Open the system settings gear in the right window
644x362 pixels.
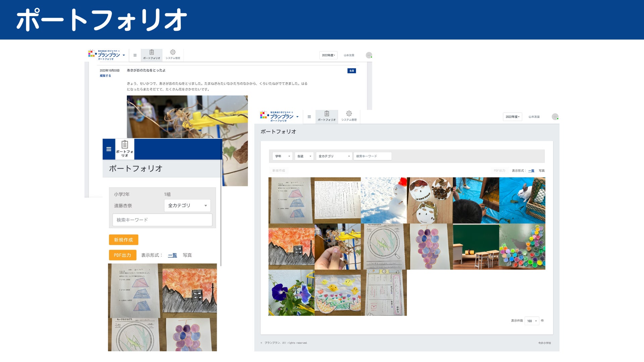[x=349, y=116]
